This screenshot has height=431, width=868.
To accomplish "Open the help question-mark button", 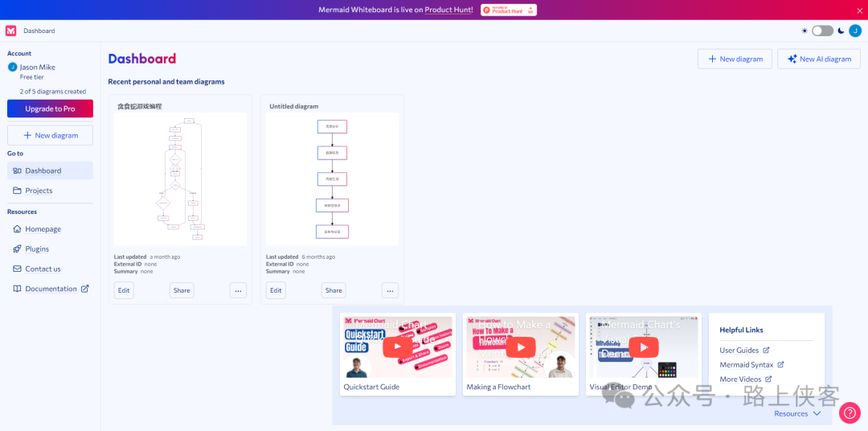I will pos(850,413).
